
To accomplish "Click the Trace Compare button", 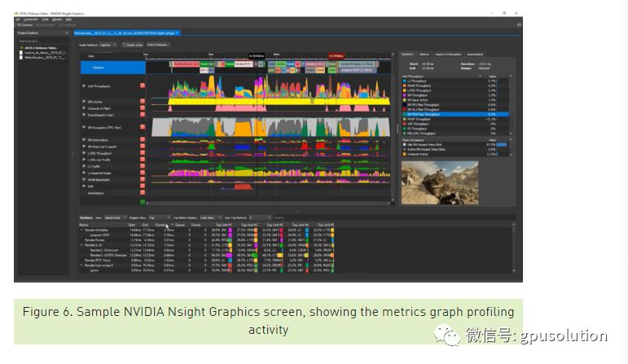I will 158,45.
